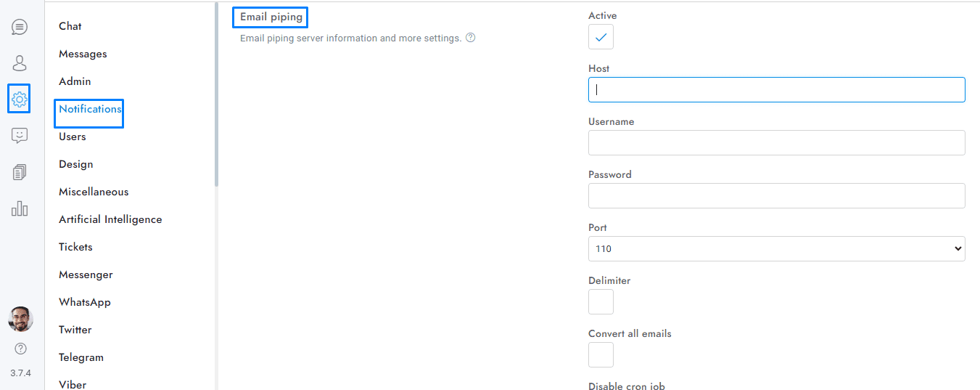
Task: Focus the Username text field
Action: 776,143
